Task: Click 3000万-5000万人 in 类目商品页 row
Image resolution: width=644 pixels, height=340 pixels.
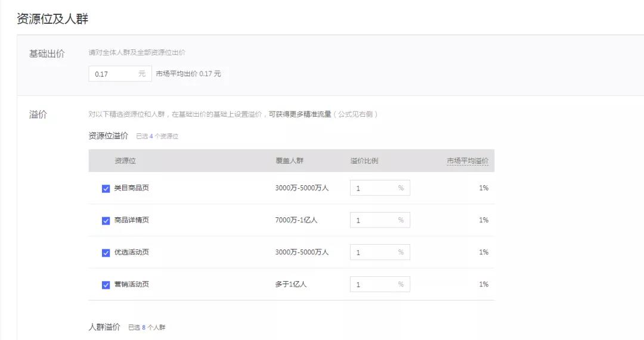Action: tap(302, 188)
